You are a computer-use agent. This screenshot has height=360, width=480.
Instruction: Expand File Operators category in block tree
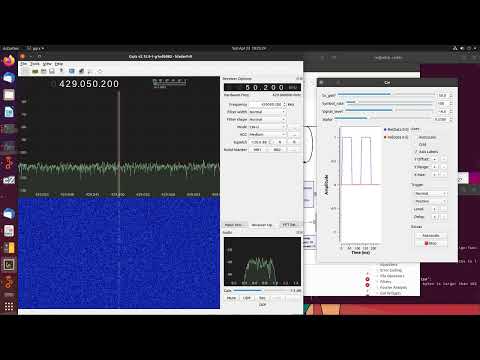point(392,276)
